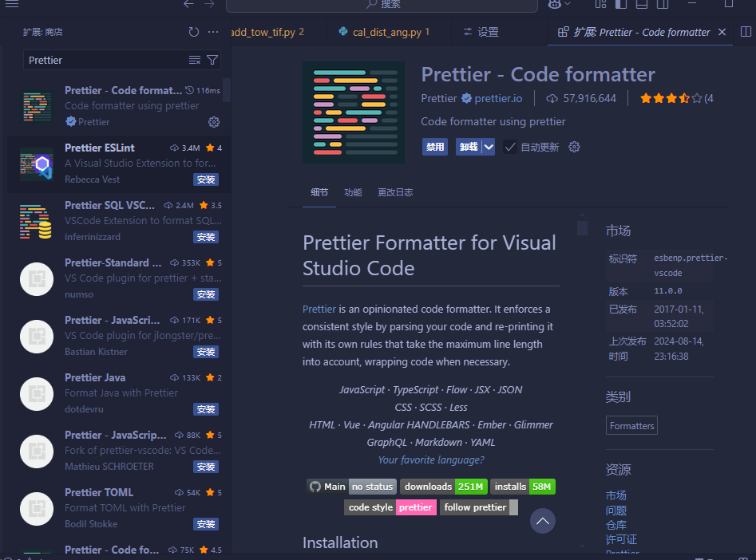Open manage gear for Prettier - Code formatter list item
The image size is (756, 560).
click(214, 122)
